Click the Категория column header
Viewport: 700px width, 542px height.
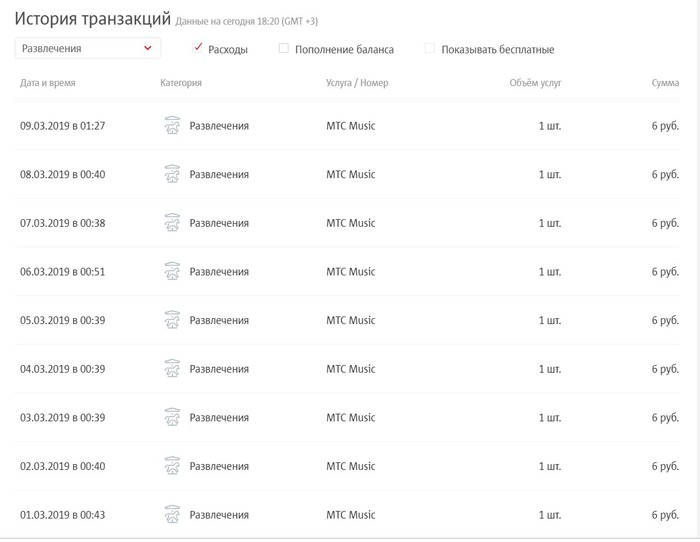tap(181, 83)
